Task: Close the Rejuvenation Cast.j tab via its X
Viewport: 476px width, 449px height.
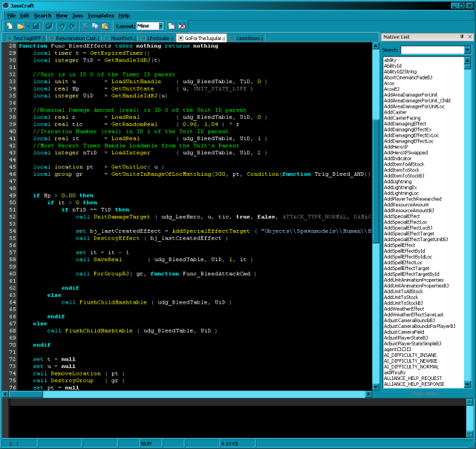Action: (52, 39)
